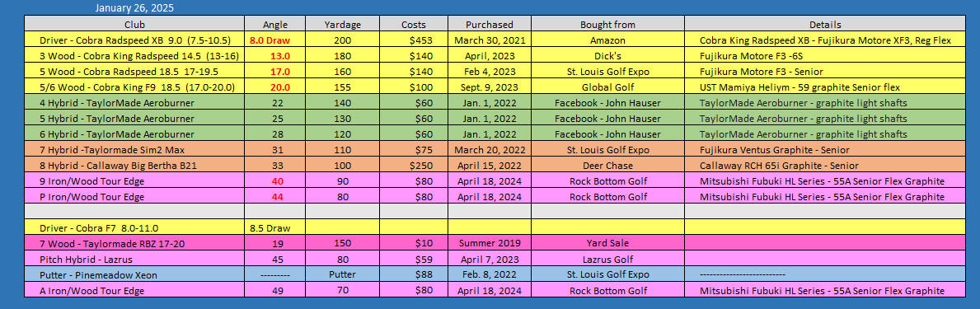The image size is (980, 309).
Task: Click the Details column header
Action: click(825, 25)
